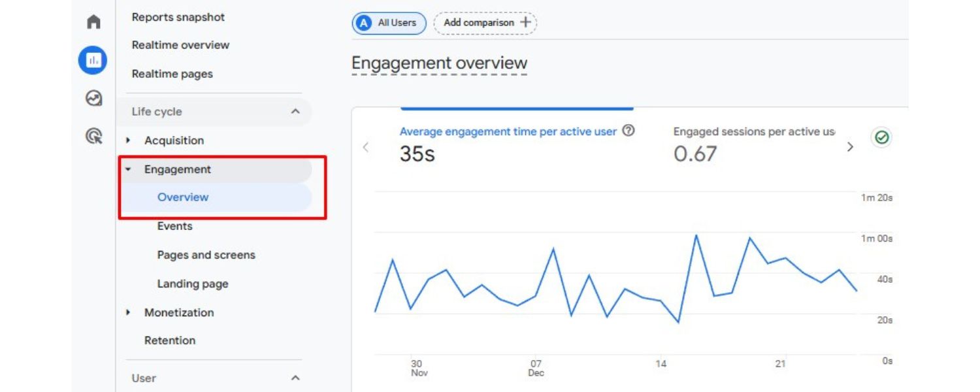Viewport: 980px width, 392px height.
Task: Click the tooltip icon beside Average engagement time
Action: click(x=629, y=131)
